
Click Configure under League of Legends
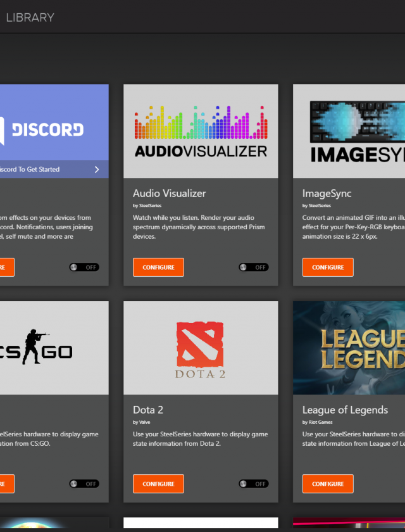click(328, 484)
